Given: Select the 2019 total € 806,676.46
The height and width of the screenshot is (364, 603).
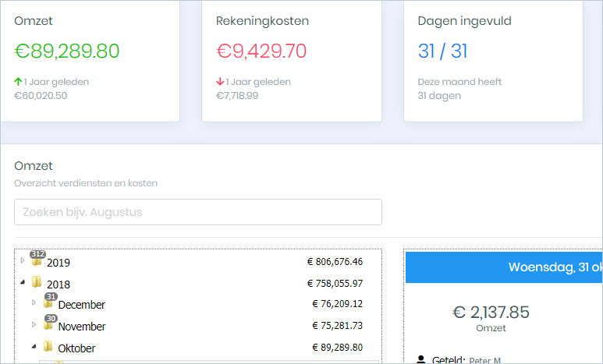Looking at the screenshot, I should click(335, 262).
